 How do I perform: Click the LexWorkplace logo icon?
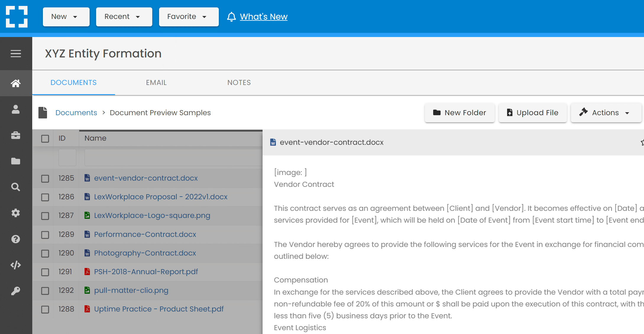tap(17, 17)
